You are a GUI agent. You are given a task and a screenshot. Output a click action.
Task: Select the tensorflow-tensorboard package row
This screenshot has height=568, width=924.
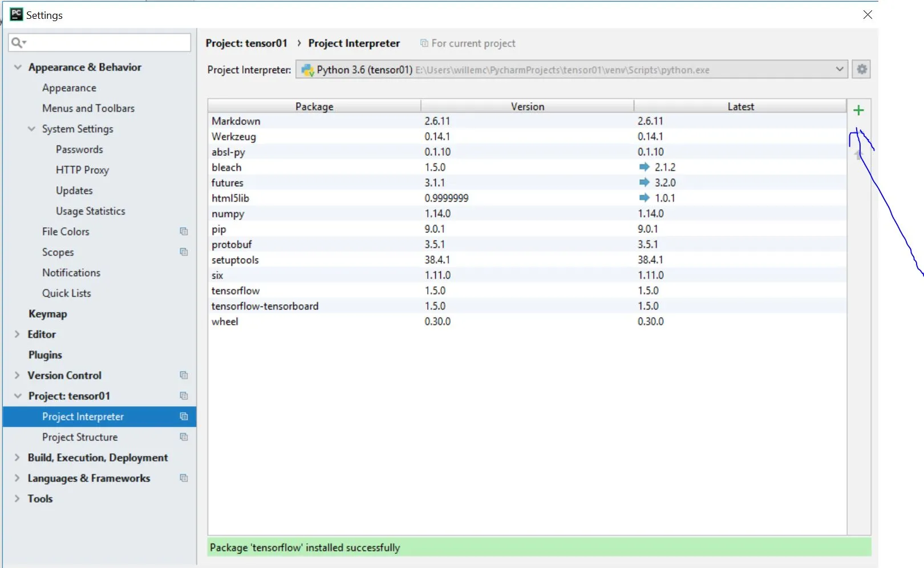pos(527,306)
